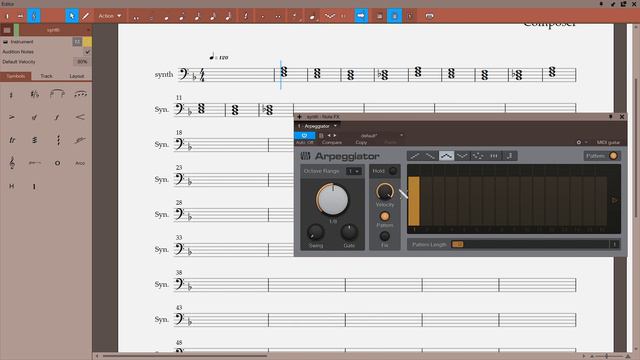Select the staccato slur dotted symbol
The image size is (640, 360).
[80, 94]
